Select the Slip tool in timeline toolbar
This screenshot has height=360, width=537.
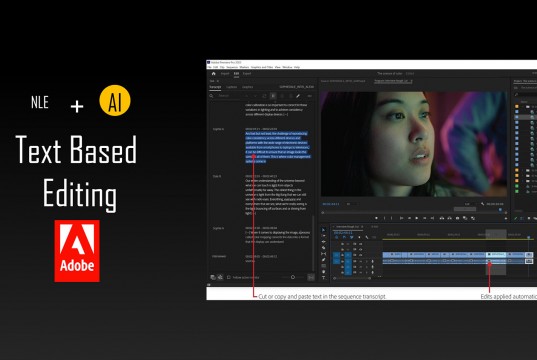323,254
